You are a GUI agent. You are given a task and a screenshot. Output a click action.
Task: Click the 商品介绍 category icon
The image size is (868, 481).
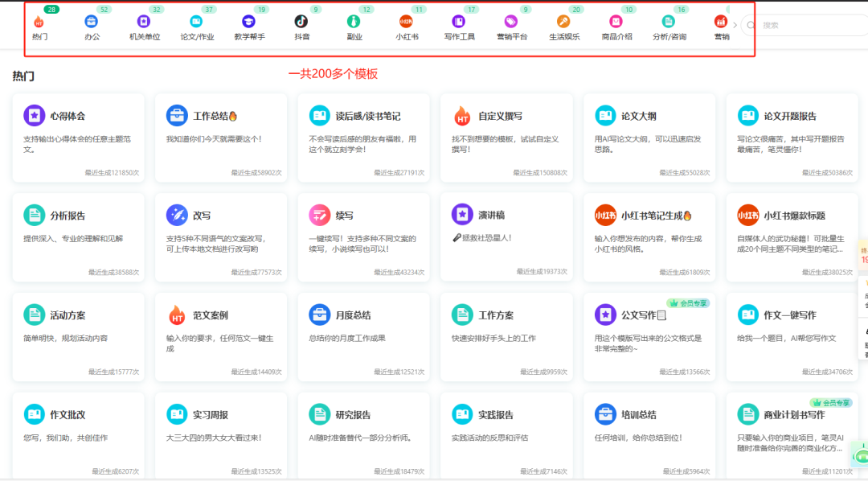tap(616, 22)
